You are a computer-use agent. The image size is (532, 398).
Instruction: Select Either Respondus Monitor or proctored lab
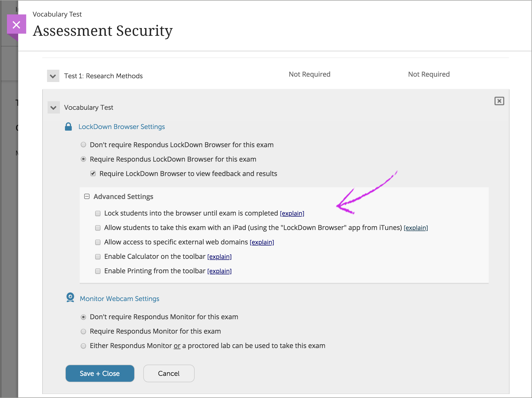(83, 346)
